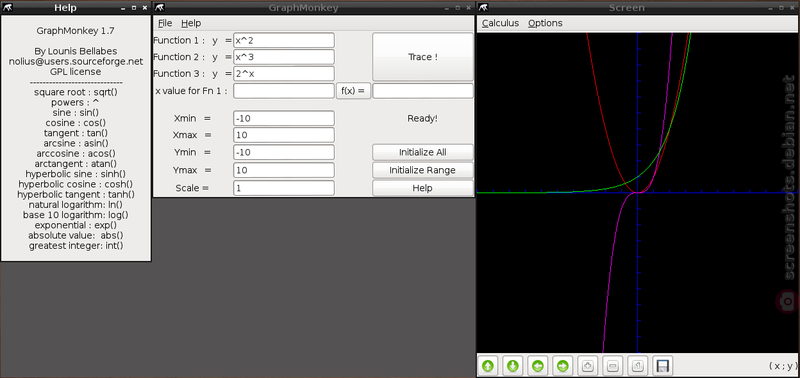The height and width of the screenshot is (378, 800).
Task: Click the Trace ! button
Action: point(423,57)
